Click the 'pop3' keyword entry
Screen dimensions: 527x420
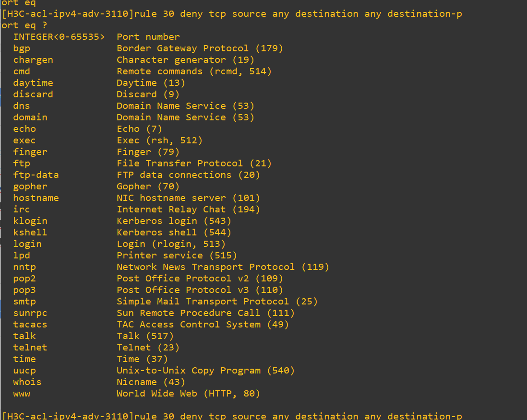pos(24,290)
